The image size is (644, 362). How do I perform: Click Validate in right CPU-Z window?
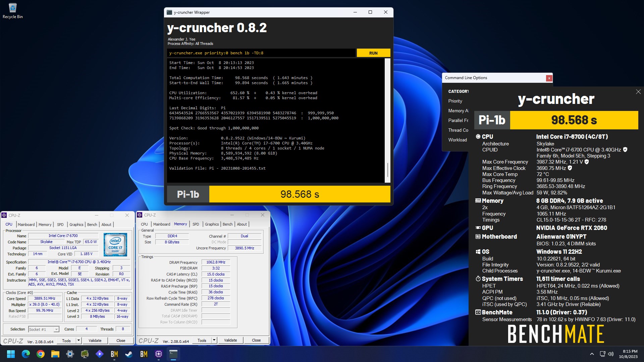point(230,340)
